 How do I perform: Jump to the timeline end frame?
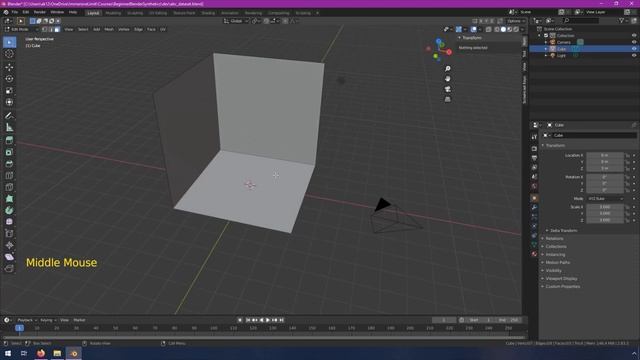pyautogui.click(x=282, y=320)
